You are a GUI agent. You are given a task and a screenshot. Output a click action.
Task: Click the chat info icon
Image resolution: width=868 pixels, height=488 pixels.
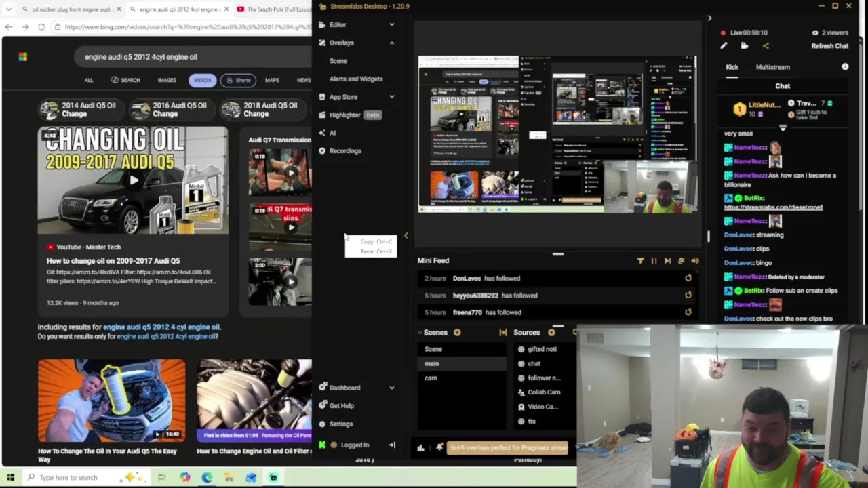pos(845,67)
